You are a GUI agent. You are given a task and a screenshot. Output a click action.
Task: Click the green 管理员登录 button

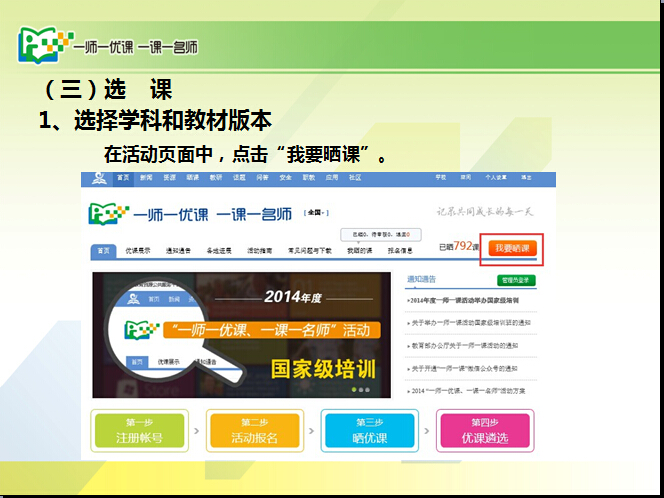[x=516, y=280]
